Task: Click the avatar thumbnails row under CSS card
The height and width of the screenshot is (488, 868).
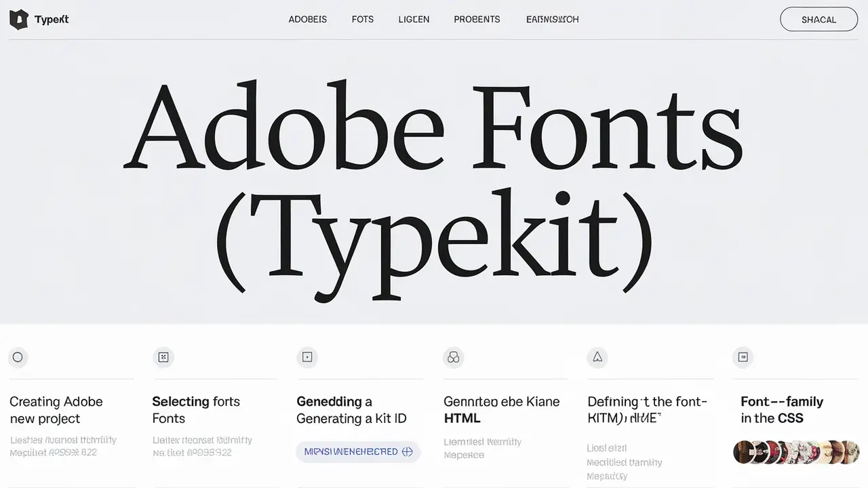Action: 796,452
